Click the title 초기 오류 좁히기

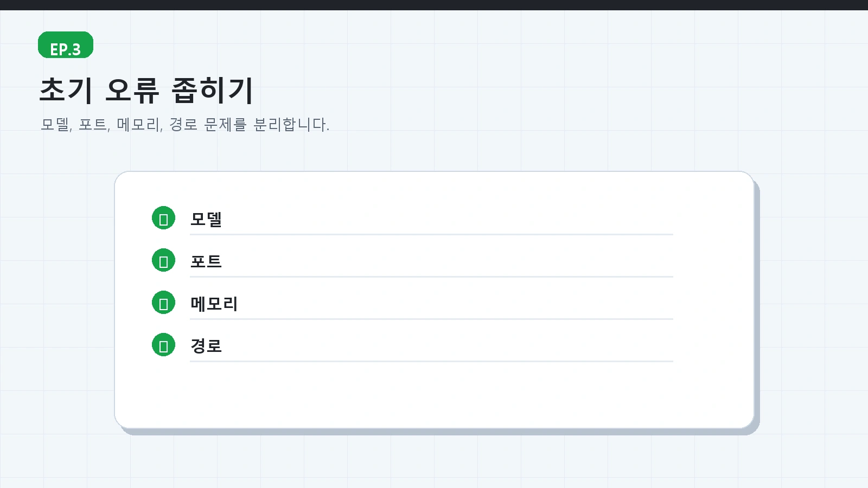pos(146,90)
